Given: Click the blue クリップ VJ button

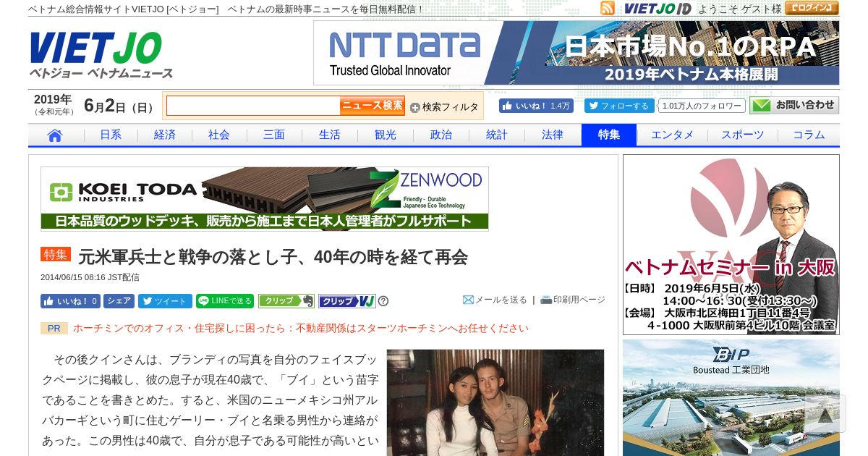Looking at the screenshot, I should coord(347,301).
